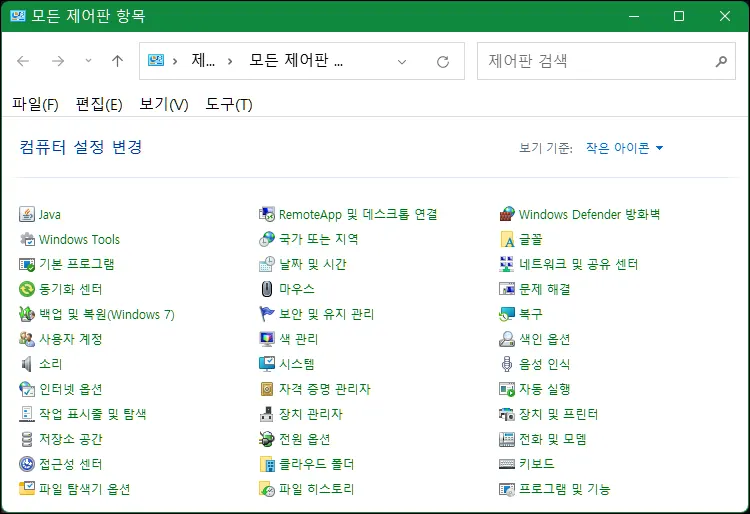Viewport: 750px width, 514px height.
Task: Click the 사용자 계정 people icon
Action: pos(27,339)
